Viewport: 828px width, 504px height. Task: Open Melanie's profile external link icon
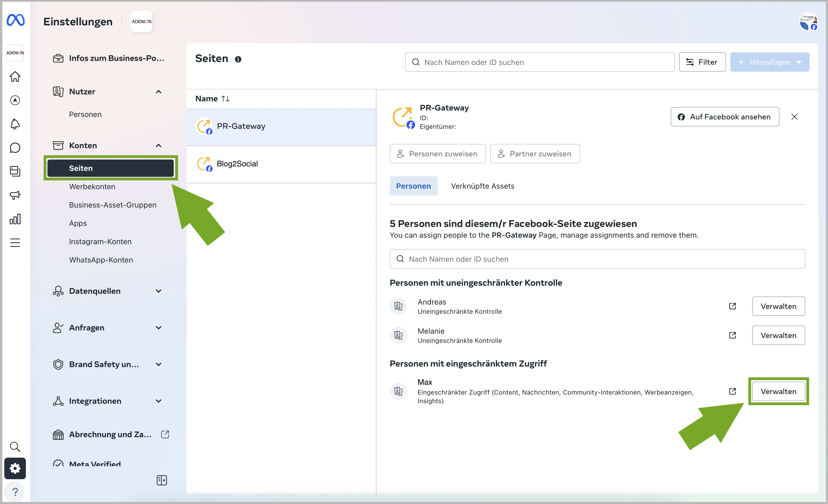click(732, 335)
